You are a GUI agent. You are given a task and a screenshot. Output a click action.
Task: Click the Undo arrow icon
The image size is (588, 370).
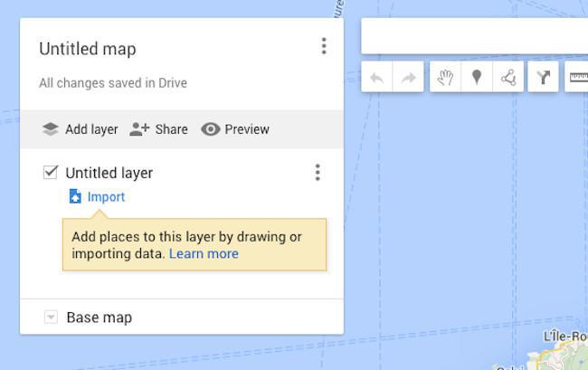coord(377,78)
